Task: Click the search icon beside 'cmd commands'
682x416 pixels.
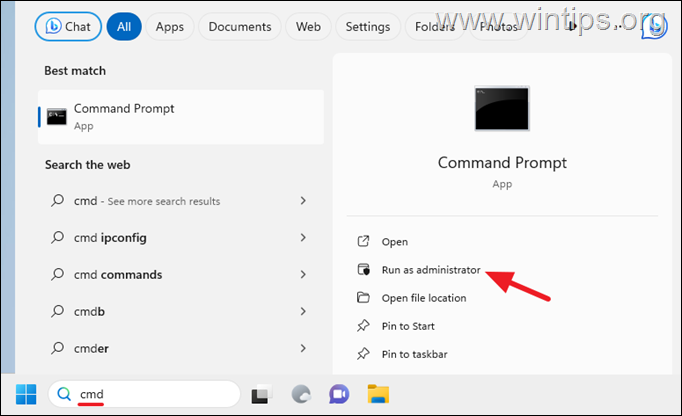Action: [57, 275]
